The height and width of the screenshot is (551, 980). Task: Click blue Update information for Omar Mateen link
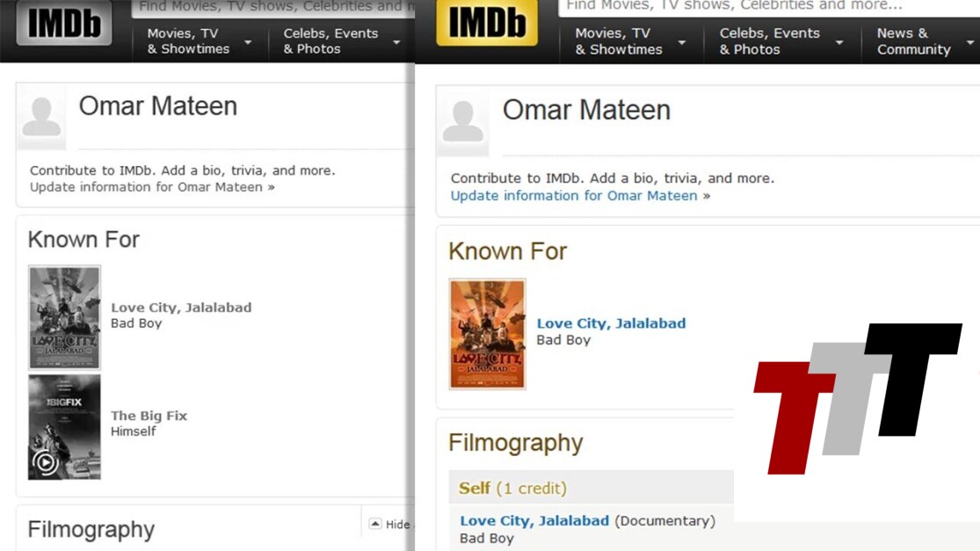tap(574, 196)
